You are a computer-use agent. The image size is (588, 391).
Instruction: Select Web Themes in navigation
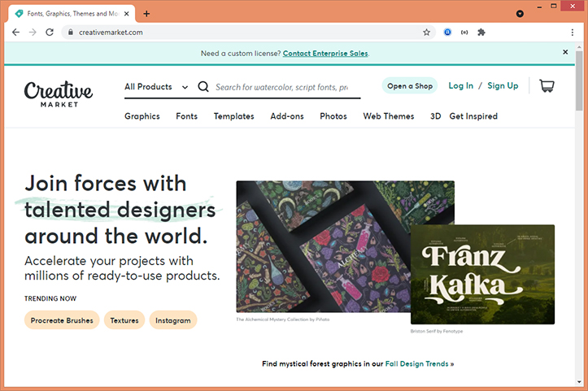coord(388,116)
